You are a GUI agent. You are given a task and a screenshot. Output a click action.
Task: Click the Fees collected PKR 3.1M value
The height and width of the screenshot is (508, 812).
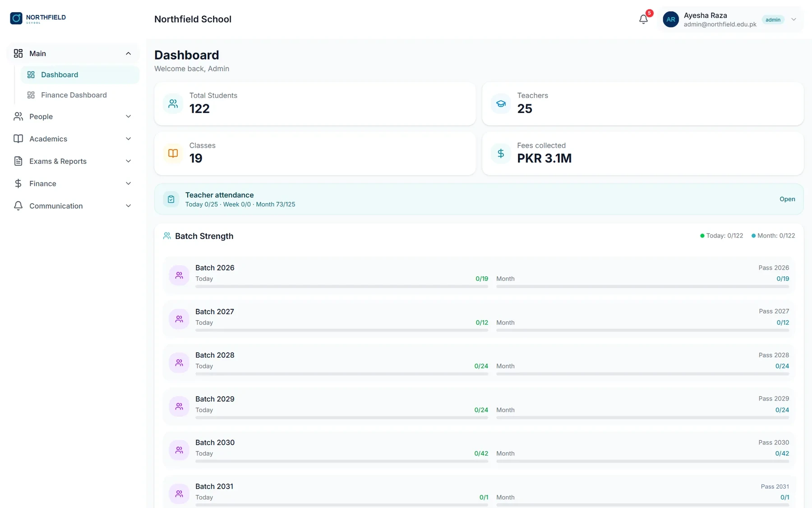(544, 158)
